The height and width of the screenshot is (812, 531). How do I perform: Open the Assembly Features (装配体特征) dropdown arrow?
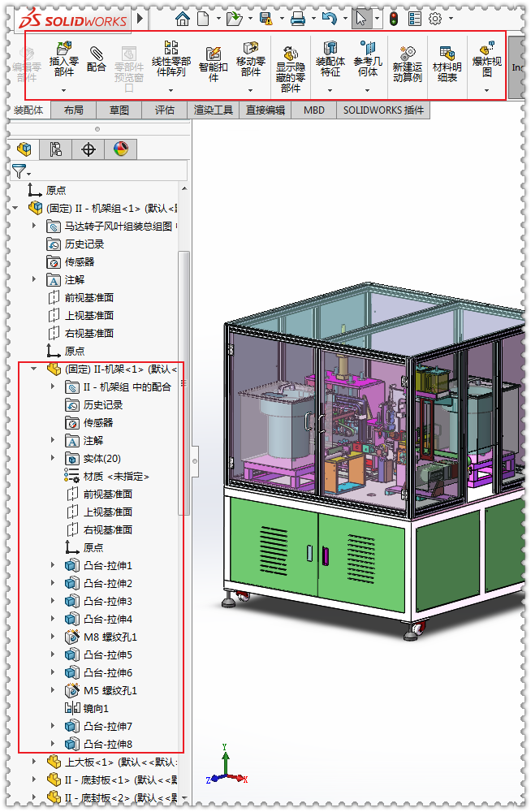pyautogui.click(x=330, y=89)
